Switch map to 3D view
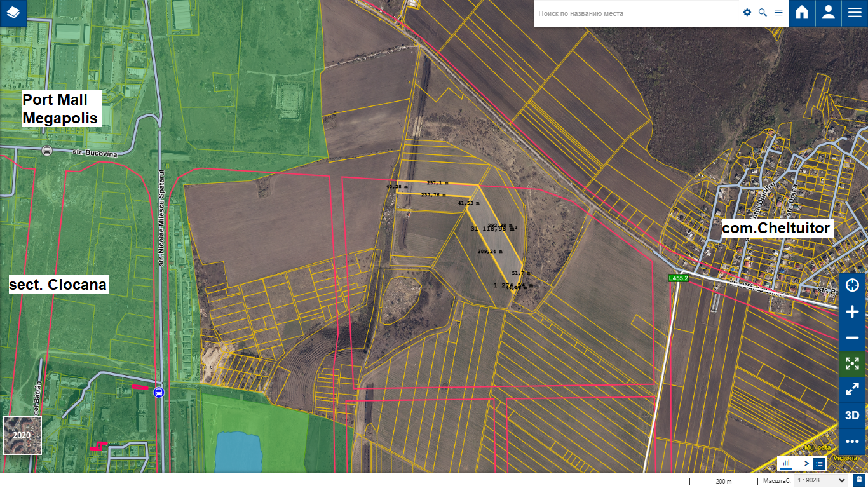Image resolution: width=868 pixels, height=488 pixels. coord(852,416)
